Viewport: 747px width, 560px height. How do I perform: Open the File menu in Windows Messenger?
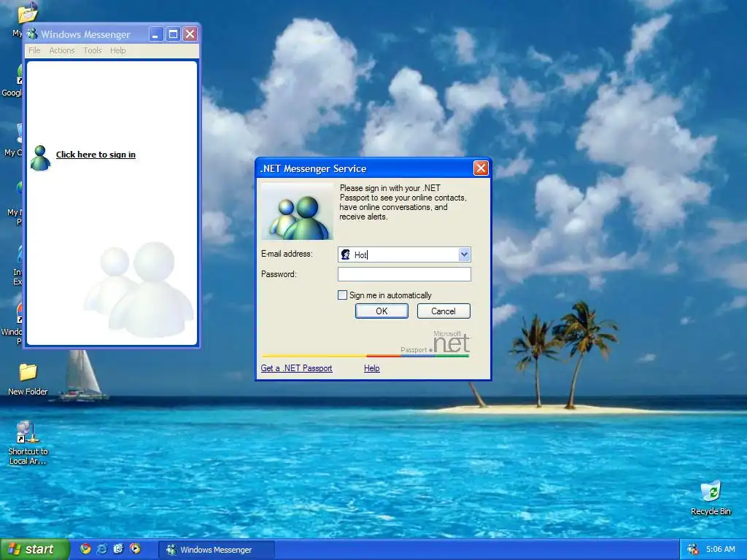click(x=34, y=50)
